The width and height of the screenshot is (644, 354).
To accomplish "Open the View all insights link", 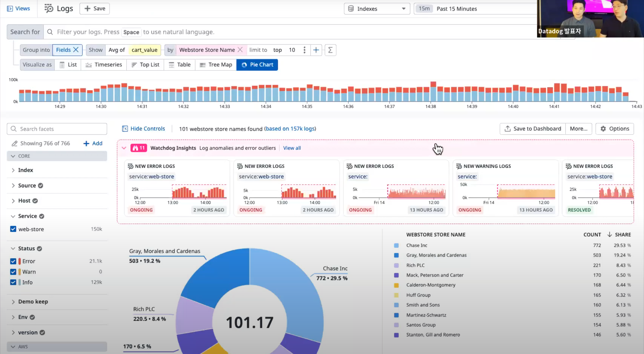I will click(x=292, y=148).
